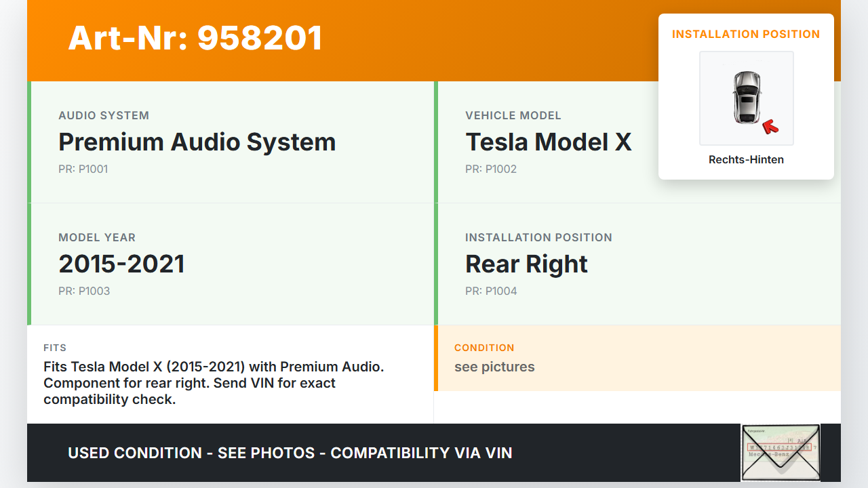Viewport: 868px width, 488px height.
Task: Click the PR: P1003 code
Action: coord(84,291)
